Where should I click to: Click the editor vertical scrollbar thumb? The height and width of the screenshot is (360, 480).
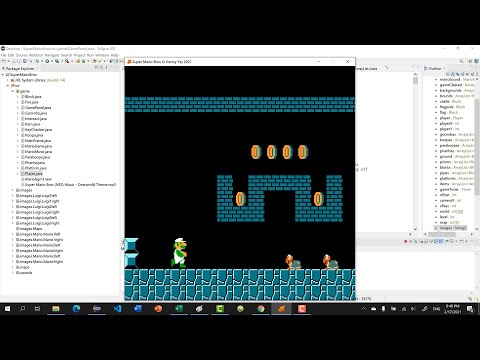point(415,80)
